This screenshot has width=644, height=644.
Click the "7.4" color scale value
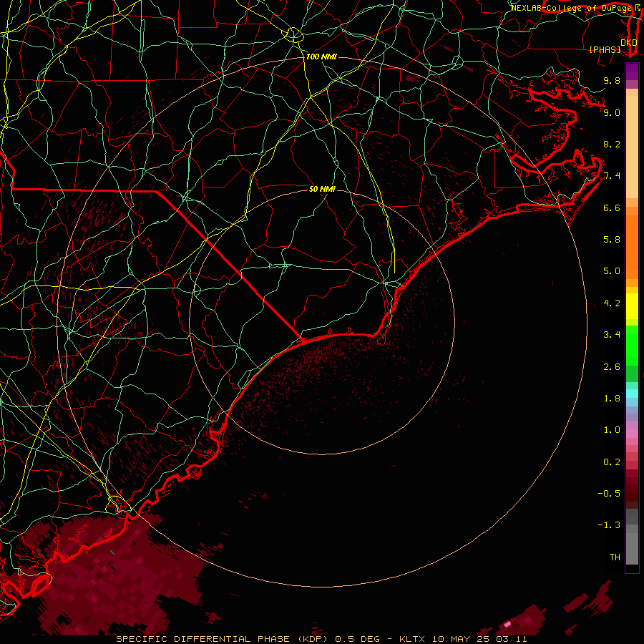tap(612, 176)
